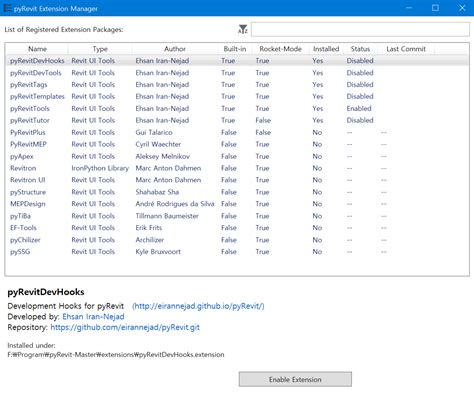Screen dimensions: 474x393
Task: Sort by the Type column header
Action: 100,49
